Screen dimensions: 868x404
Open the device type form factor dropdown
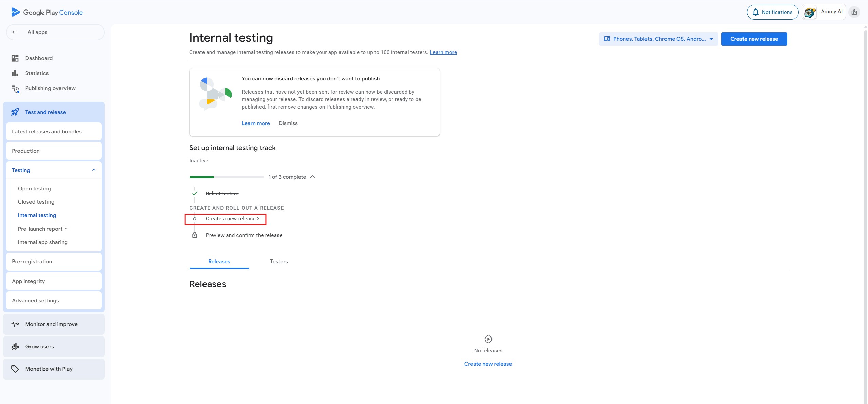(x=658, y=39)
